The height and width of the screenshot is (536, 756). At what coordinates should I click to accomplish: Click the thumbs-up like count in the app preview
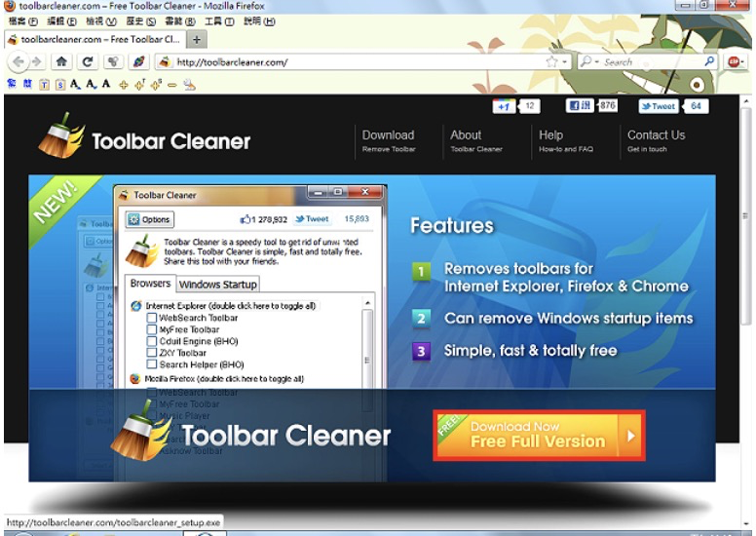tap(263, 219)
